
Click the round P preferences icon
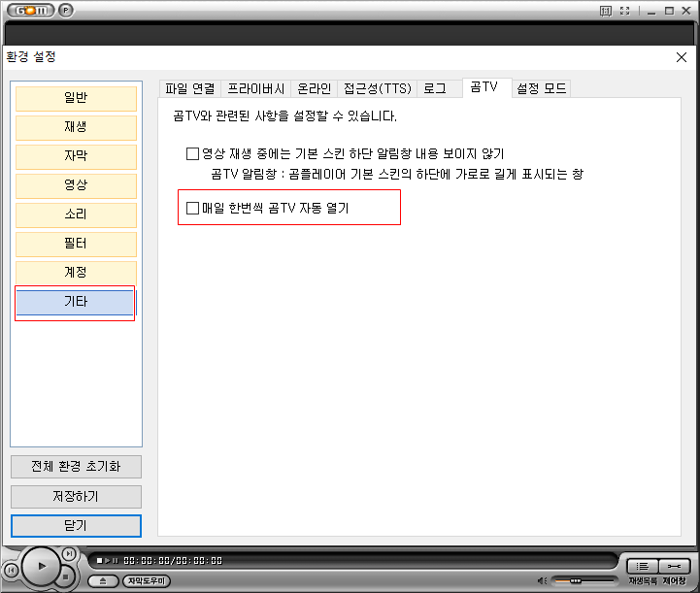click(x=66, y=10)
